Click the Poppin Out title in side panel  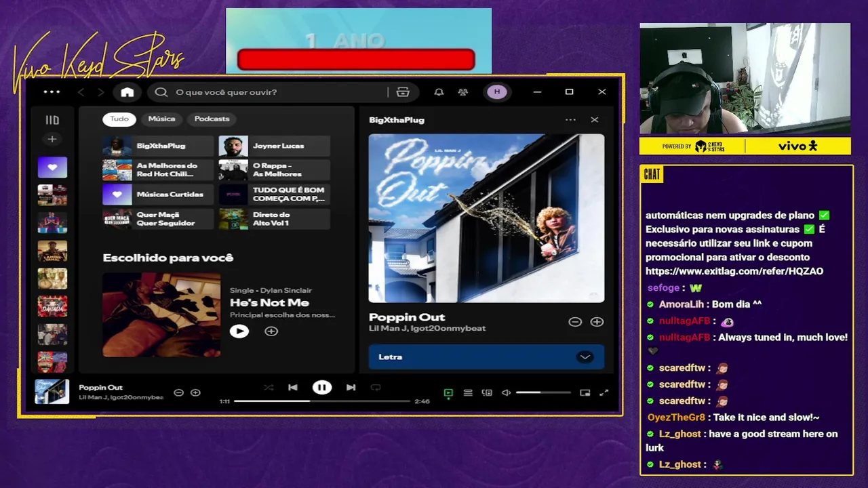coord(407,317)
